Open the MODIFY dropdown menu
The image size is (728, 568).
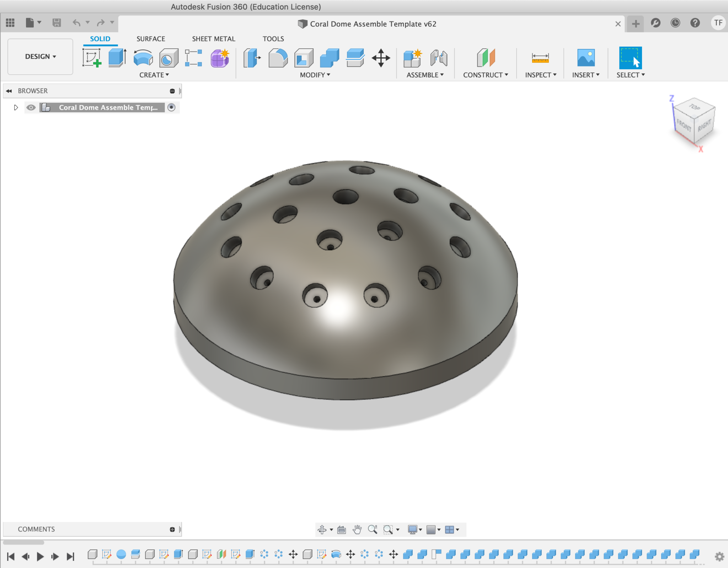click(315, 75)
